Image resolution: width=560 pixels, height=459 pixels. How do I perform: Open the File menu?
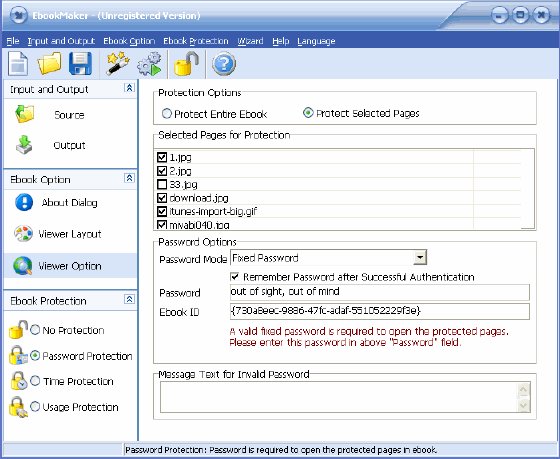[x=13, y=41]
